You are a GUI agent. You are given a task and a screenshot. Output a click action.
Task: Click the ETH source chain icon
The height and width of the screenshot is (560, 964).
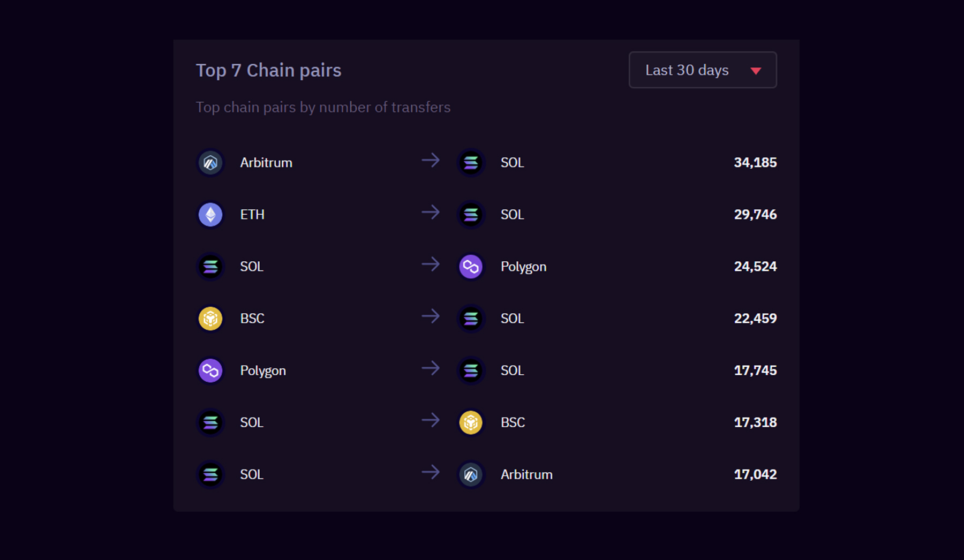(x=210, y=215)
